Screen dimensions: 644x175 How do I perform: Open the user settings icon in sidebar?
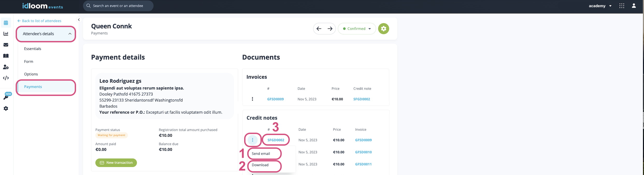(x=6, y=67)
